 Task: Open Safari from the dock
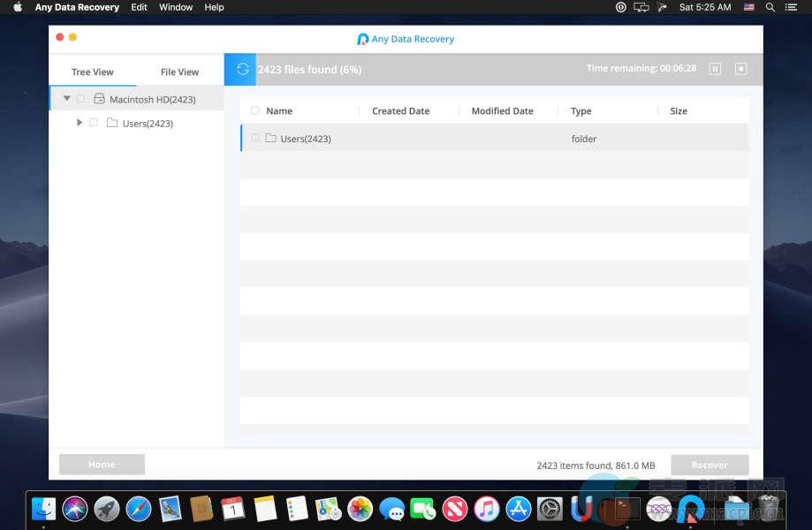pos(139,509)
